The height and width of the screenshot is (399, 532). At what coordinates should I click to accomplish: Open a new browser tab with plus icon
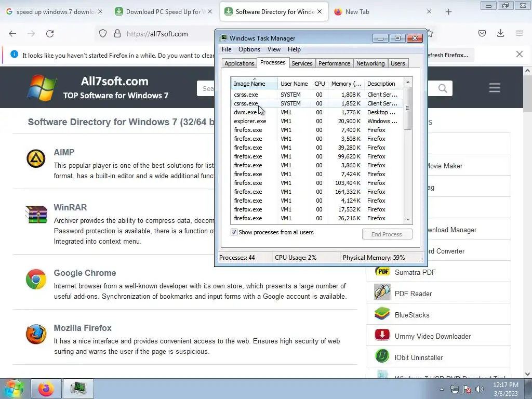click(x=448, y=12)
